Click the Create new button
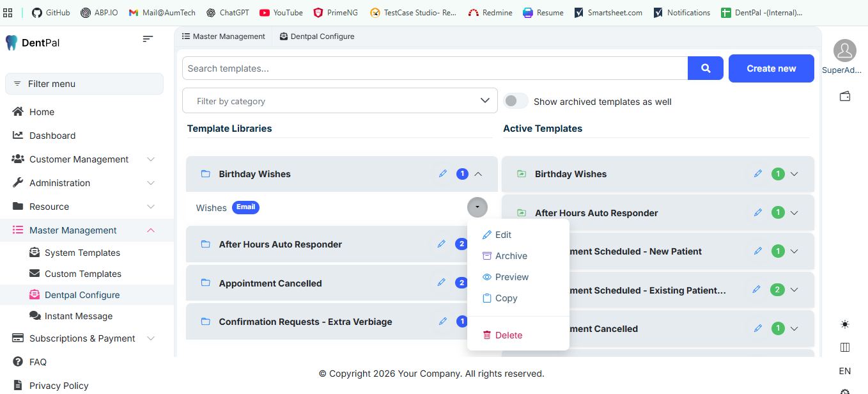 click(x=771, y=68)
